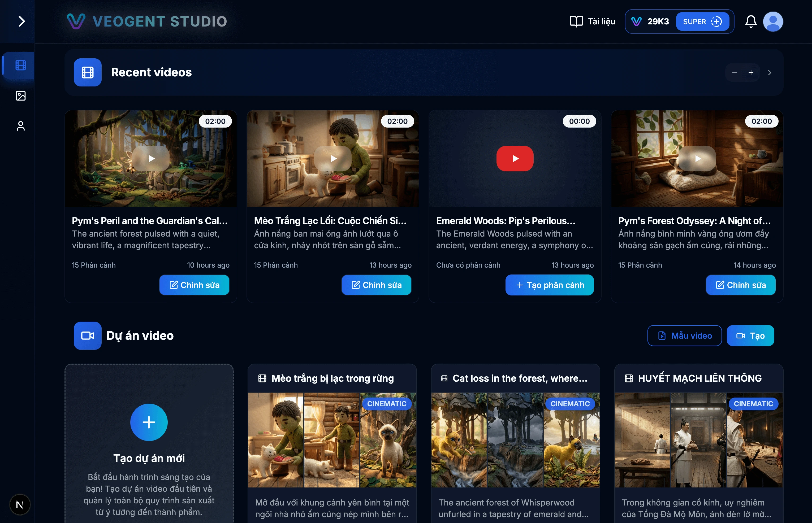The image size is (812, 523).
Task: Click the Recent videos film strip icon
Action: click(87, 72)
